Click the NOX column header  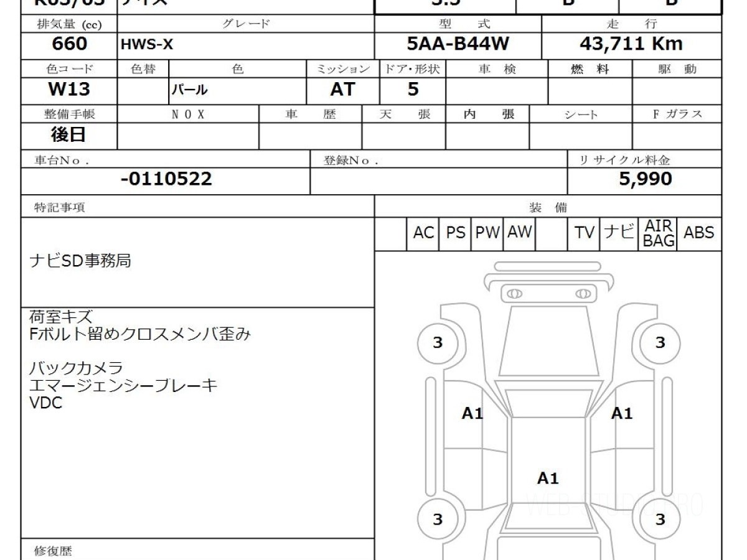pyautogui.click(x=188, y=114)
